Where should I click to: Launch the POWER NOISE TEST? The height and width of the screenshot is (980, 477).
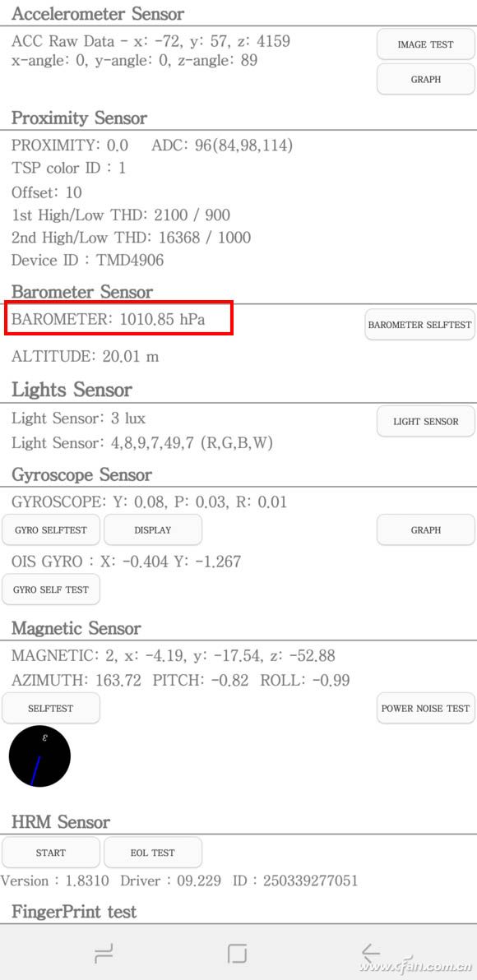pyautogui.click(x=426, y=708)
